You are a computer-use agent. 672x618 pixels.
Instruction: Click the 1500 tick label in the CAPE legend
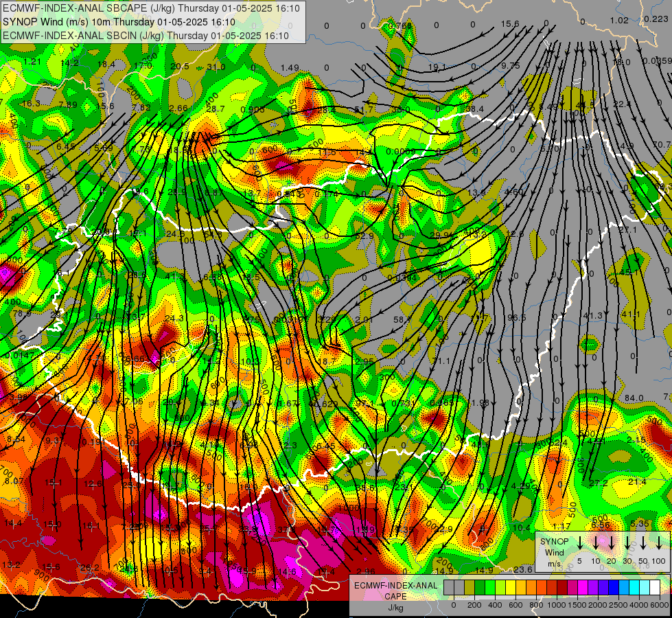(x=578, y=605)
